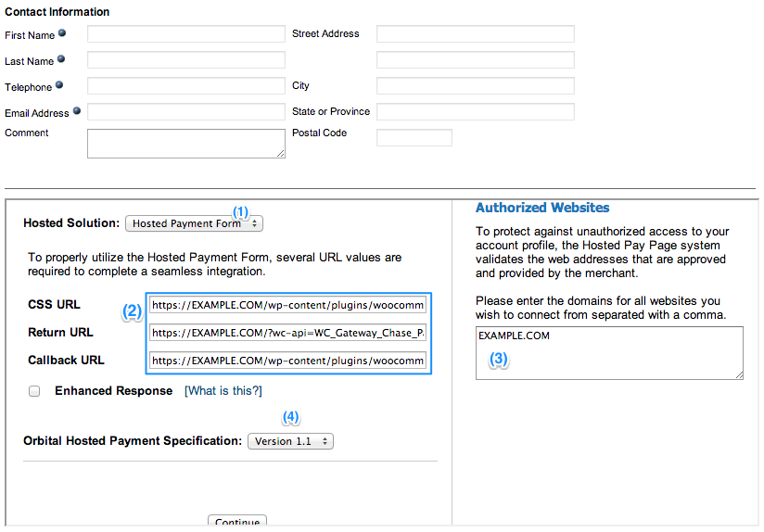Click the first Street Address field

(475, 34)
